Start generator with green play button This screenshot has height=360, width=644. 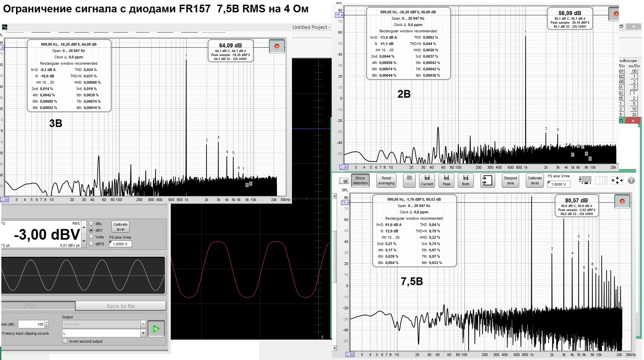(x=156, y=329)
